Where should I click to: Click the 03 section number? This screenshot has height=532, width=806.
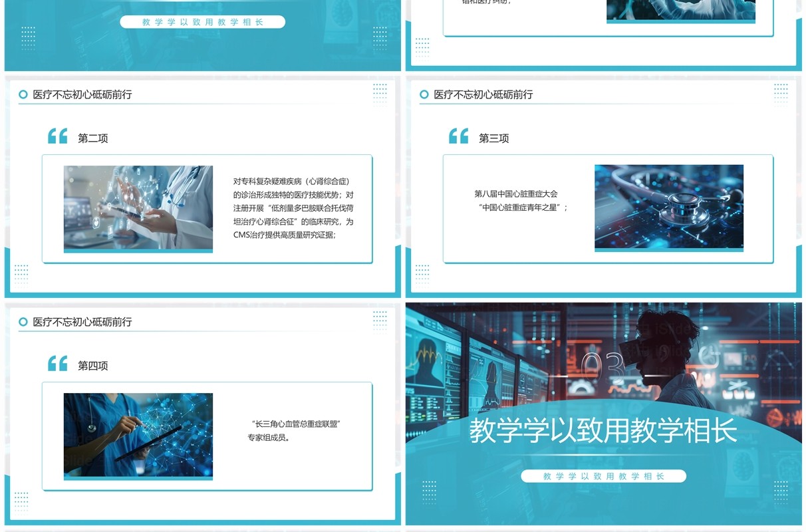(x=603, y=368)
